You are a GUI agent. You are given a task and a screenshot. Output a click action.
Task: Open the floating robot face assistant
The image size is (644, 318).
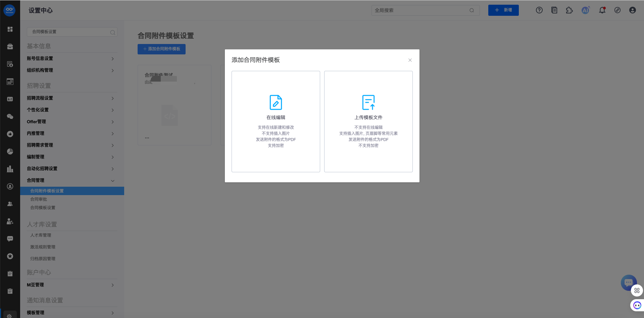tap(637, 305)
